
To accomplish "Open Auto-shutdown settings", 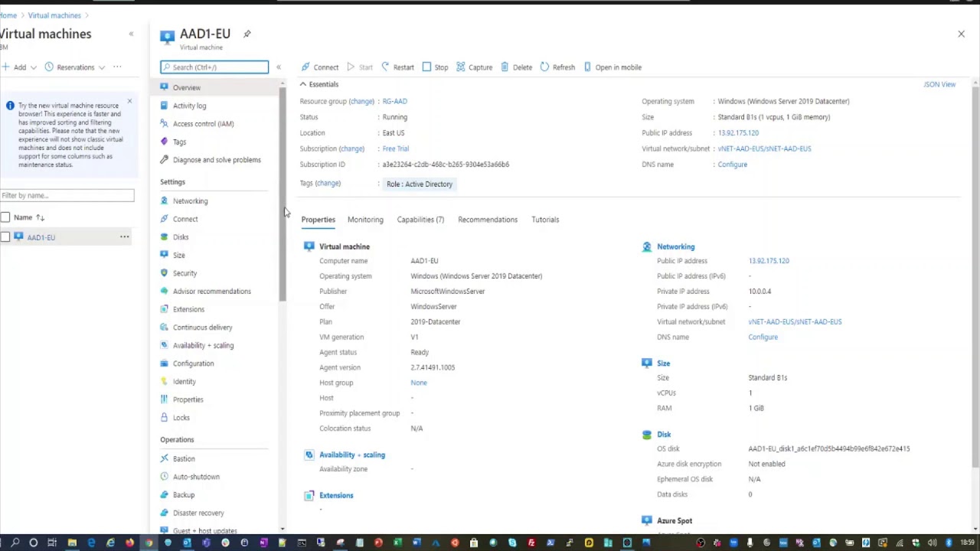I will tap(196, 477).
